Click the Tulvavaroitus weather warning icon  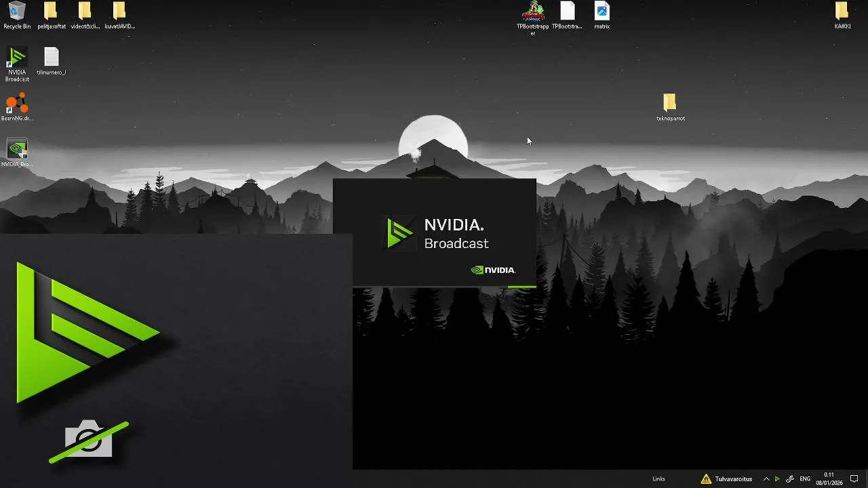point(706,479)
